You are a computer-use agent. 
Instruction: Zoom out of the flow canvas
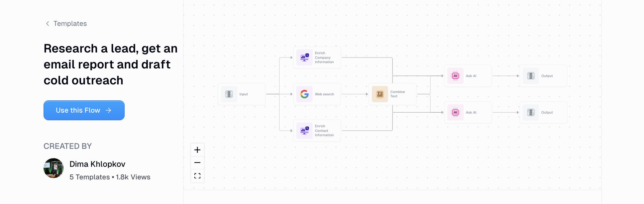197,163
